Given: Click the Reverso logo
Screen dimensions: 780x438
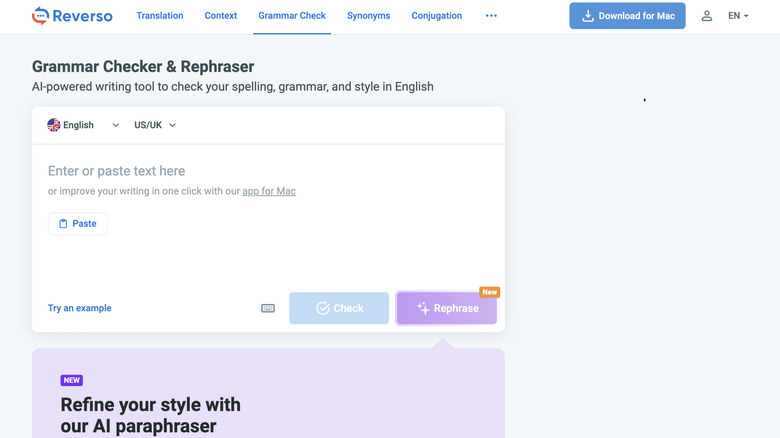Looking at the screenshot, I should tap(72, 16).
